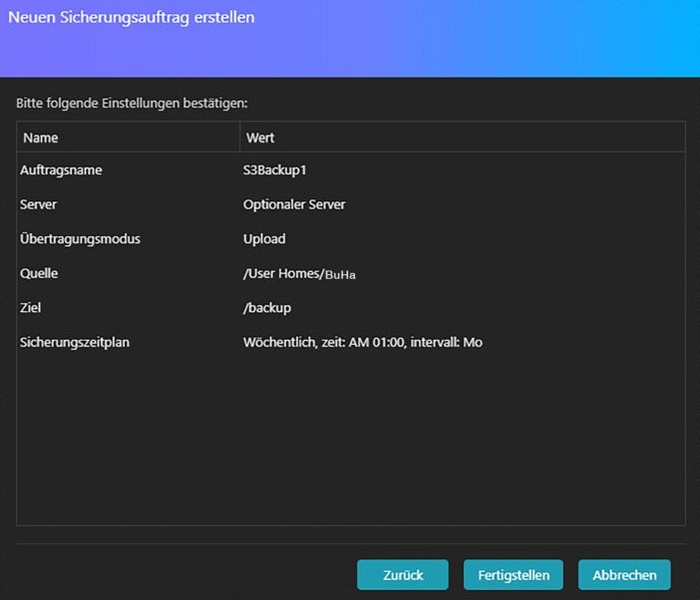Click the Zurück button
Image resolution: width=700 pixels, height=600 pixels.
click(402, 574)
